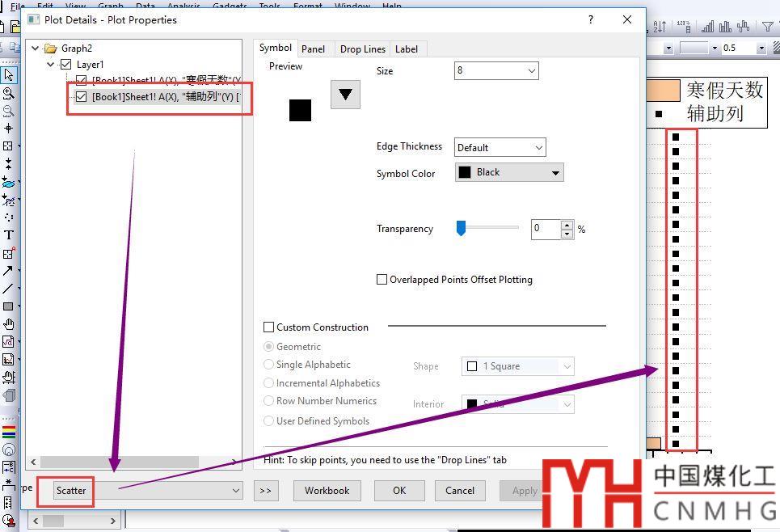Click the floating bars chart icon
The width and height of the screenshot is (780, 532).
pyautogui.click(x=743, y=27)
